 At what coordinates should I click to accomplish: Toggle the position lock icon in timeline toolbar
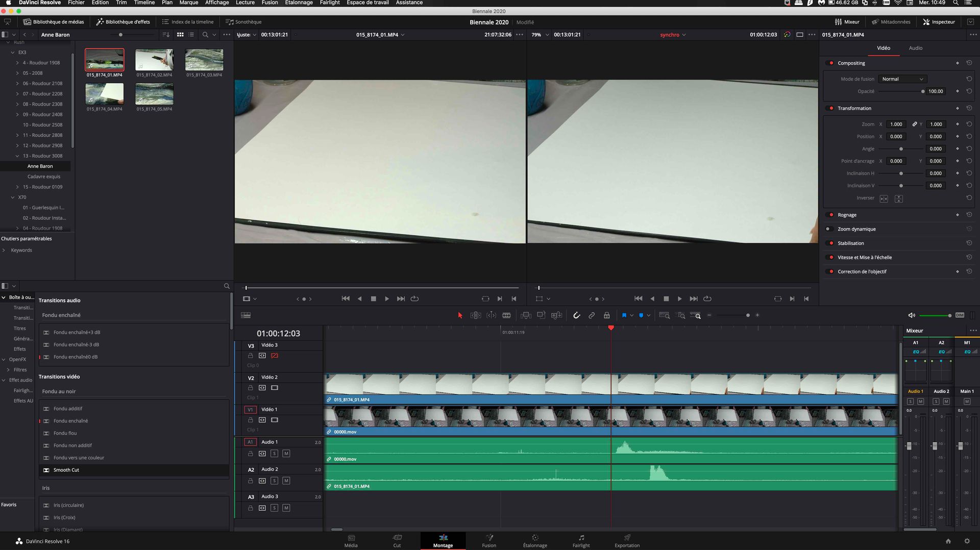click(607, 315)
